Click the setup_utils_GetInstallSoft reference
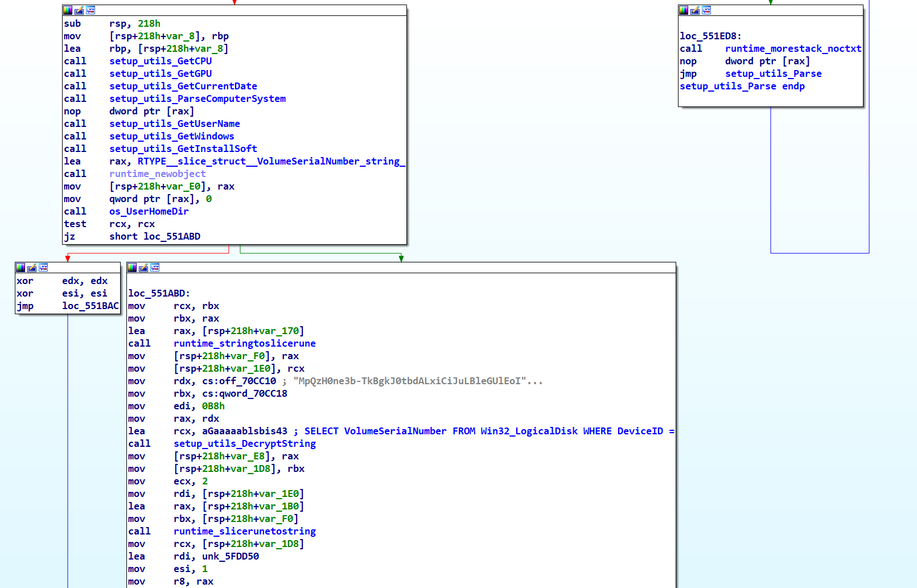 [x=183, y=149]
